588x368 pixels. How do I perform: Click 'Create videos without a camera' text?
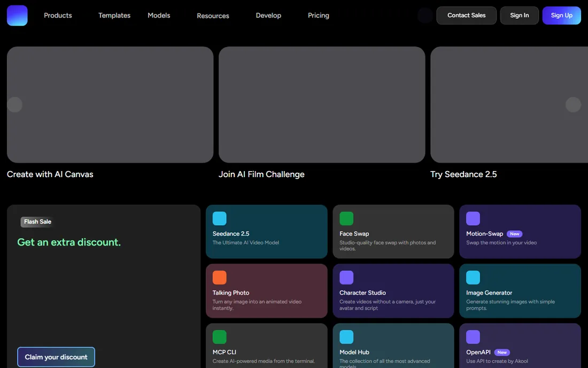[x=388, y=305]
